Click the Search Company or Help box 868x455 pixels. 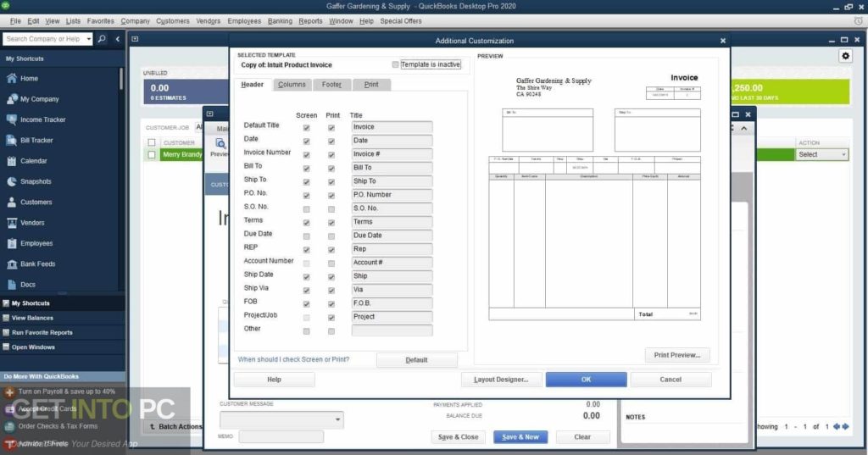(44, 39)
